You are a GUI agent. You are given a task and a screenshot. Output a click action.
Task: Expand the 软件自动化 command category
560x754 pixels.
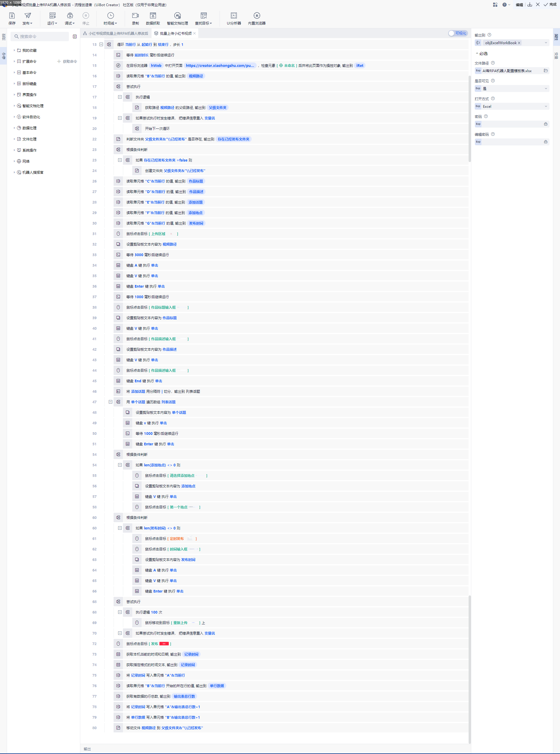pos(14,117)
